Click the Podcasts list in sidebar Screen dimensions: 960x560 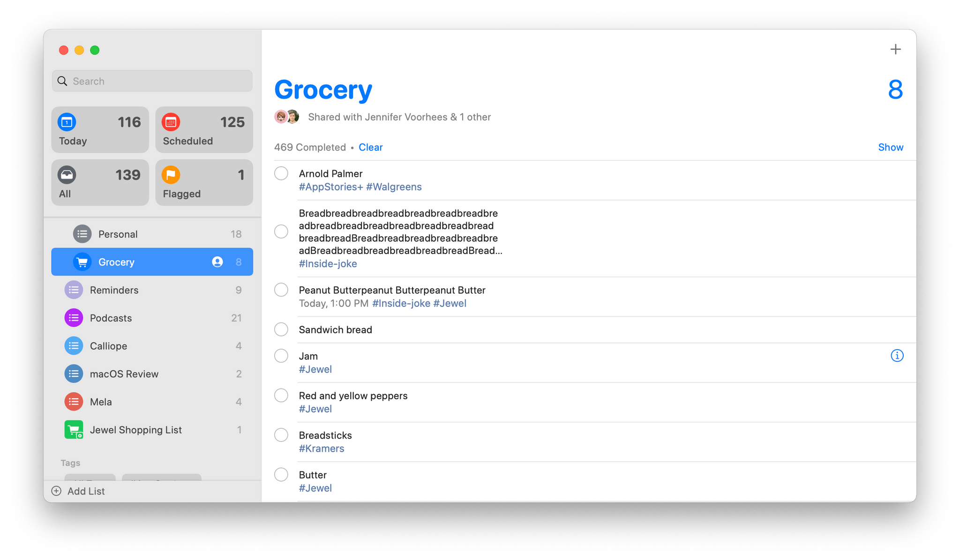tap(152, 317)
